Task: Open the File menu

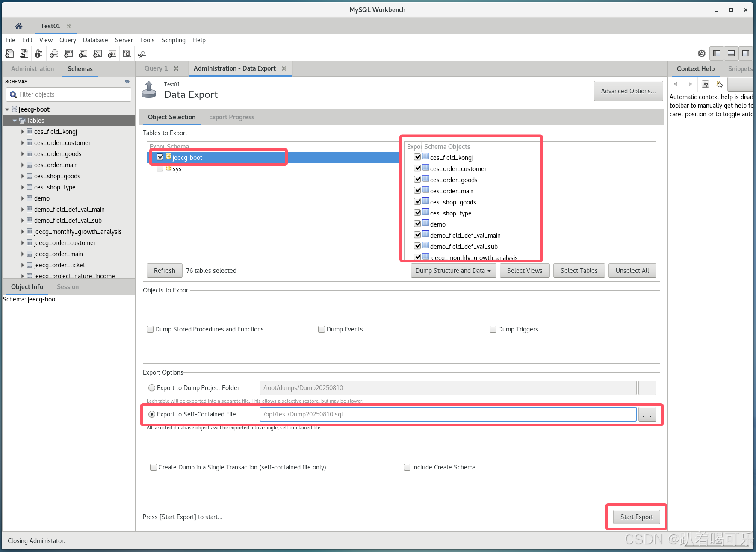Action: coord(10,40)
